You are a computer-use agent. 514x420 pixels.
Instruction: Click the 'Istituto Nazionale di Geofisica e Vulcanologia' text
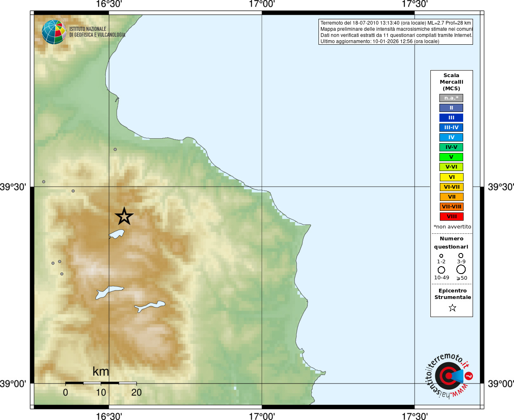97,32
